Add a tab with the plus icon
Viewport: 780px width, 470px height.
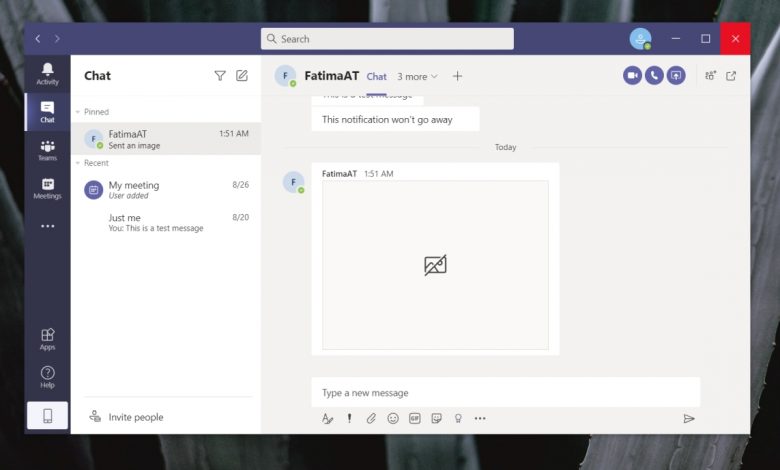pos(457,76)
